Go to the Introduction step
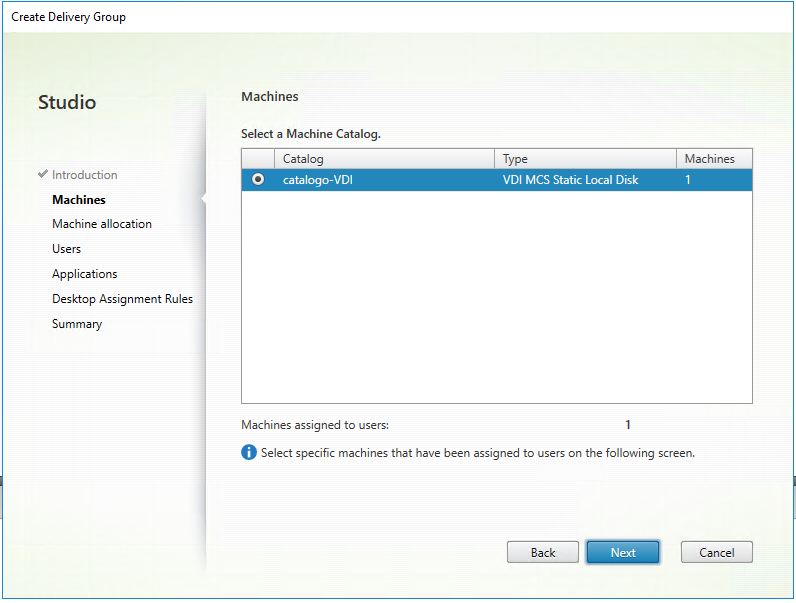This screenshot has height=603, width=796. point(85,175)
